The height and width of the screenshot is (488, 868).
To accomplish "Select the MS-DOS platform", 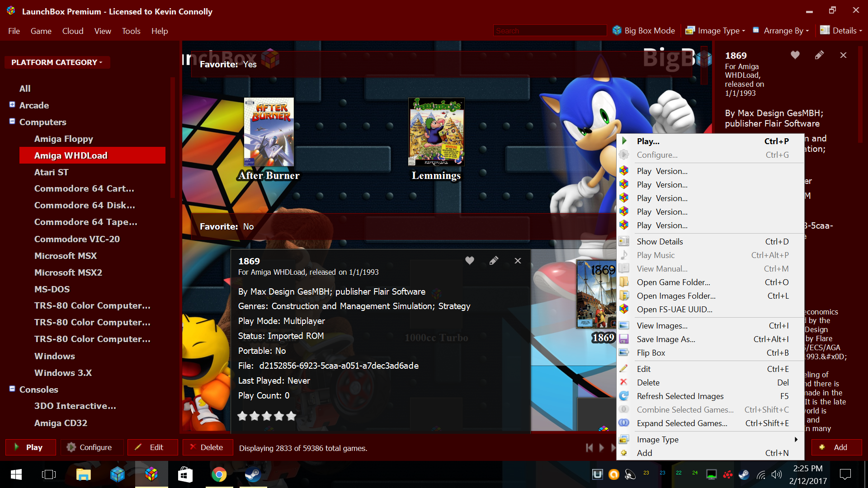I will tap(52, 289).
